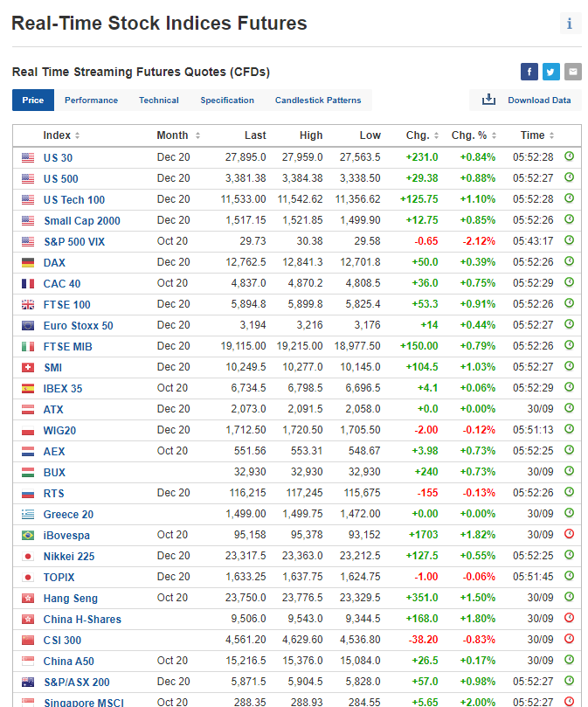Sort table by Month column
The width and height of the screenshot is (588, 707).
pos(177,135)
